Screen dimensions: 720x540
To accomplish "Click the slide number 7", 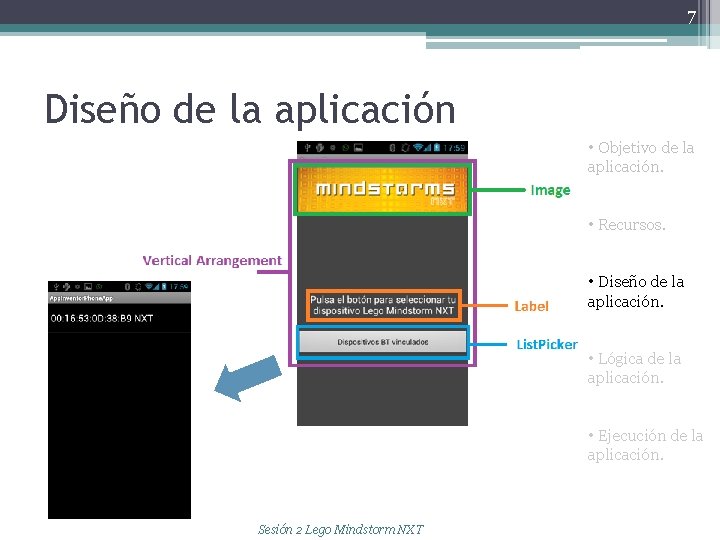I will (x=692, y=17).
